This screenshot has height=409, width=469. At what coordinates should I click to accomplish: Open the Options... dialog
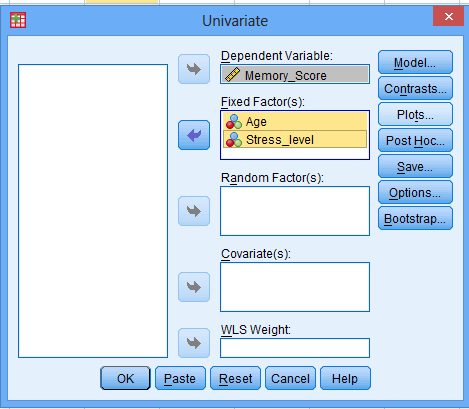(x=415, y=192)
